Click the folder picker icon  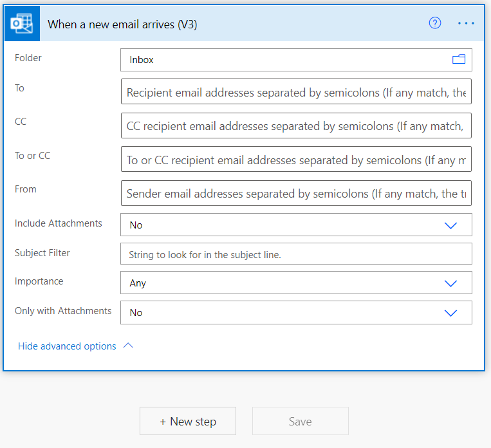(458, 59)
